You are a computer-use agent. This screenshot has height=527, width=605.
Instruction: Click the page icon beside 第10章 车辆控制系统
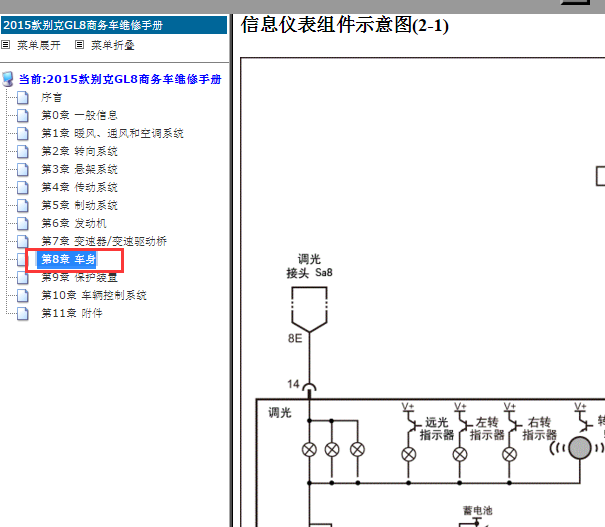point(23,296)
